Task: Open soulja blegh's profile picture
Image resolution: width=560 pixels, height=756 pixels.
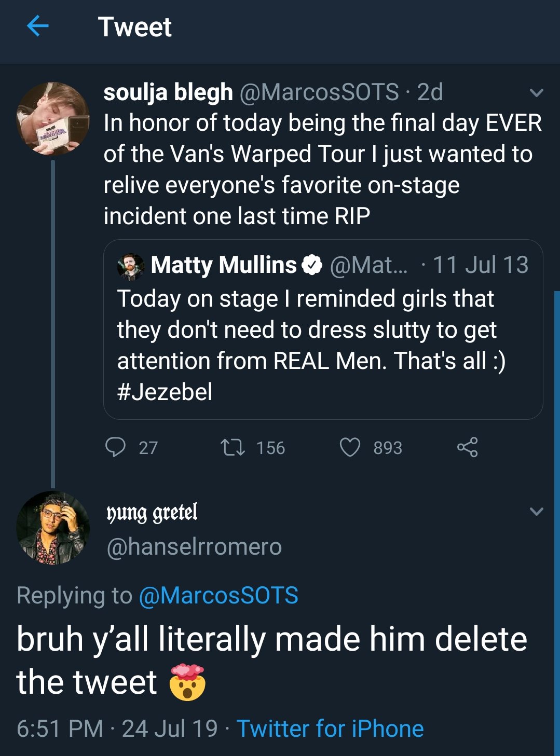Action: (52, 118)
